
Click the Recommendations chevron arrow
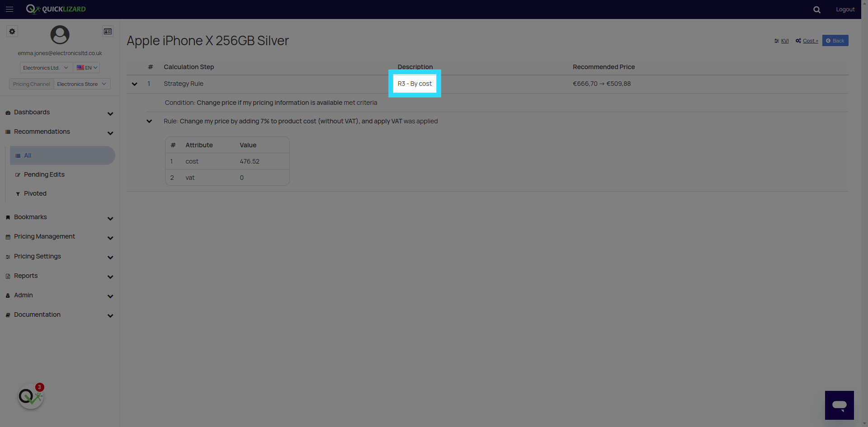110,133
